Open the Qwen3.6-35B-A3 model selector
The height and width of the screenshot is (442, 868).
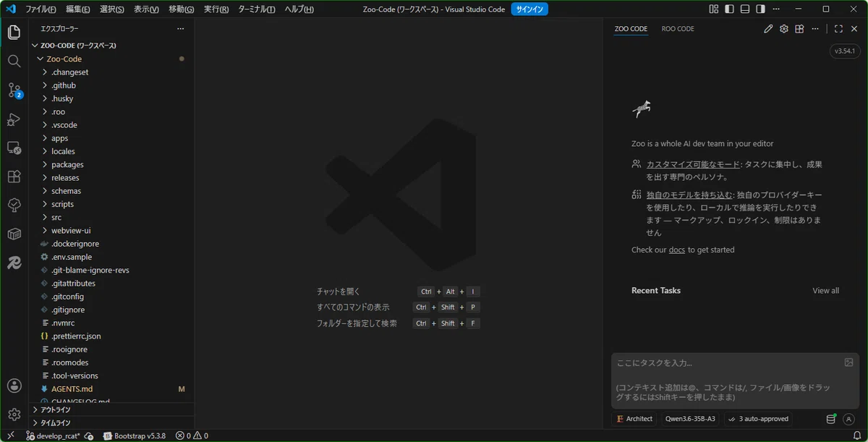point(690,419)
